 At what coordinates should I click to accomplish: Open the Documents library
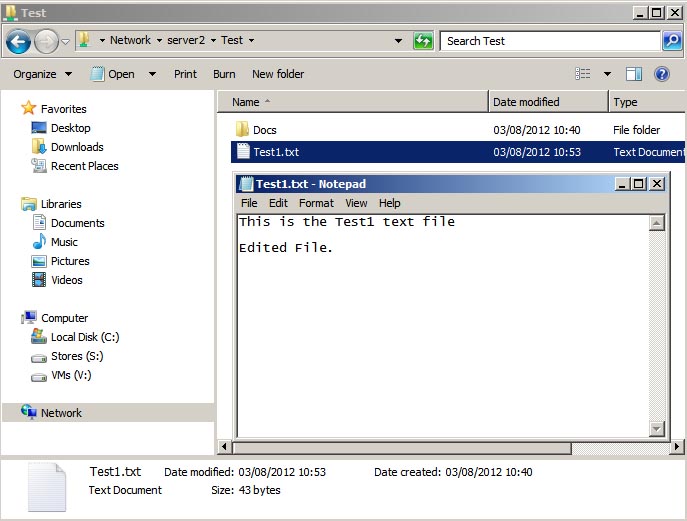pyautogui.click(x=78, y=223)
